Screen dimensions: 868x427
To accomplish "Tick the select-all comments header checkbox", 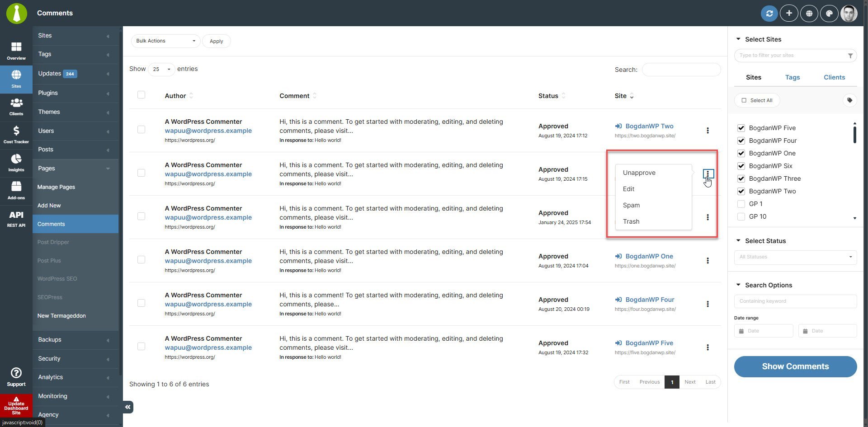I will pyautogui.click(x=141, y=95).
